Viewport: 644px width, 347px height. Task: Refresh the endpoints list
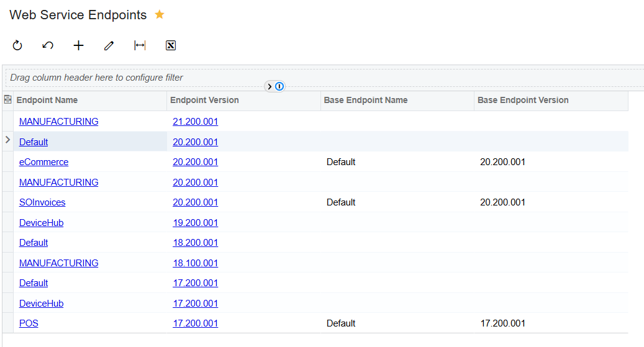pyautogui.click(x=17, y=45)
